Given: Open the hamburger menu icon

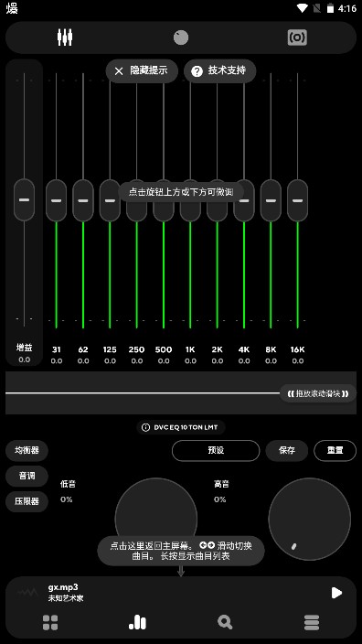Looking at the screenshot, I should 312,623.
